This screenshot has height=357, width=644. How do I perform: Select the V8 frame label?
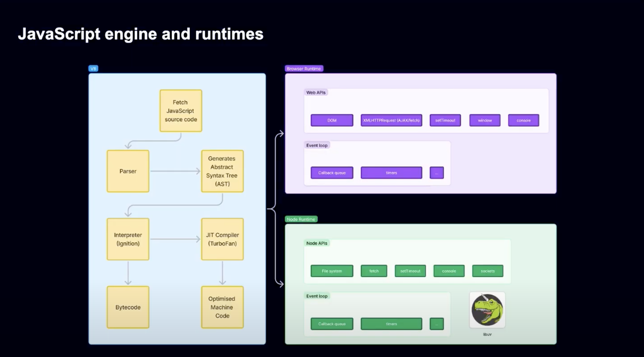pyautogui.click(x=93, y=69)
